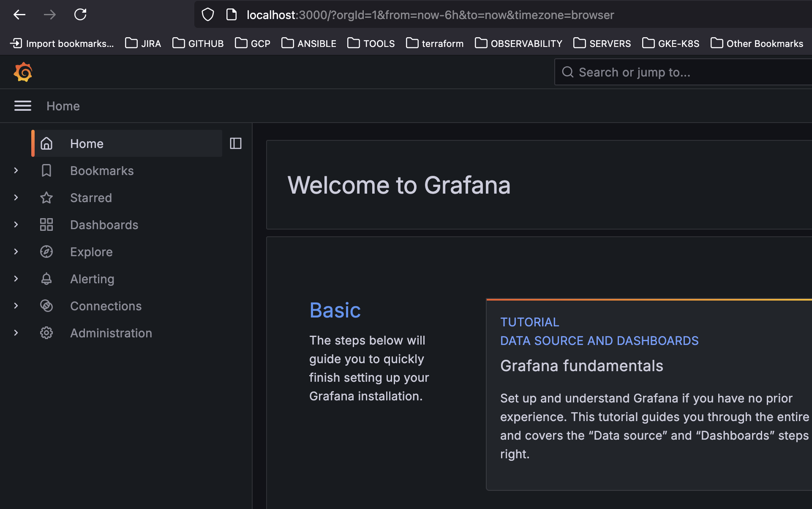This screenshot has width=812, height=509.
Task: Expand the Dashboards section chevron
Action: pos(16,224)
